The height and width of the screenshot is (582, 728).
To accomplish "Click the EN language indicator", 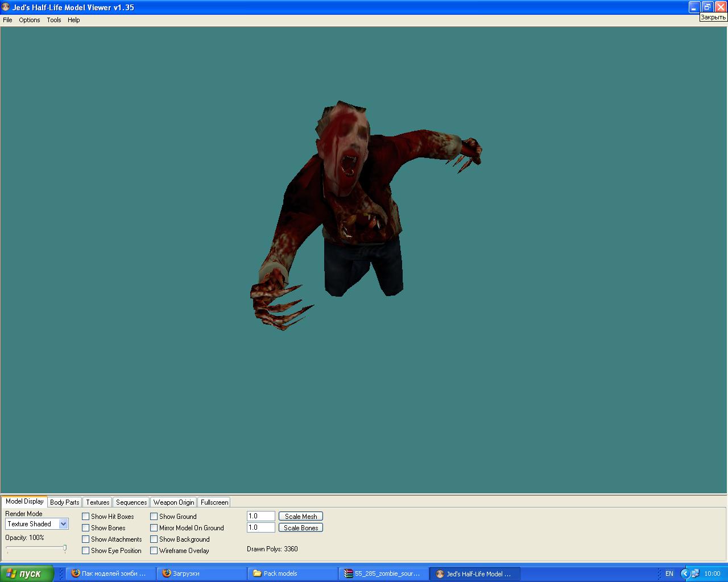I will 669,574.
